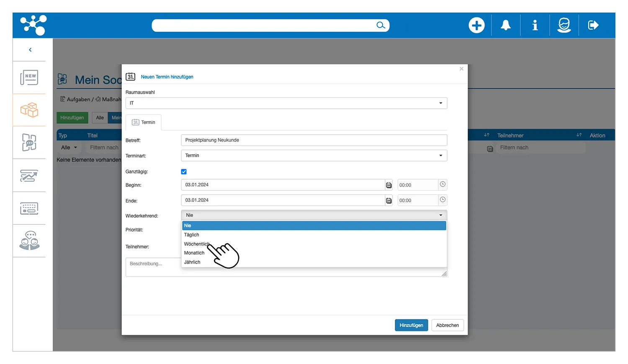Click the plus icon in top bar
628x364 pixels.
pyautogui.click(x=476, y=26)
